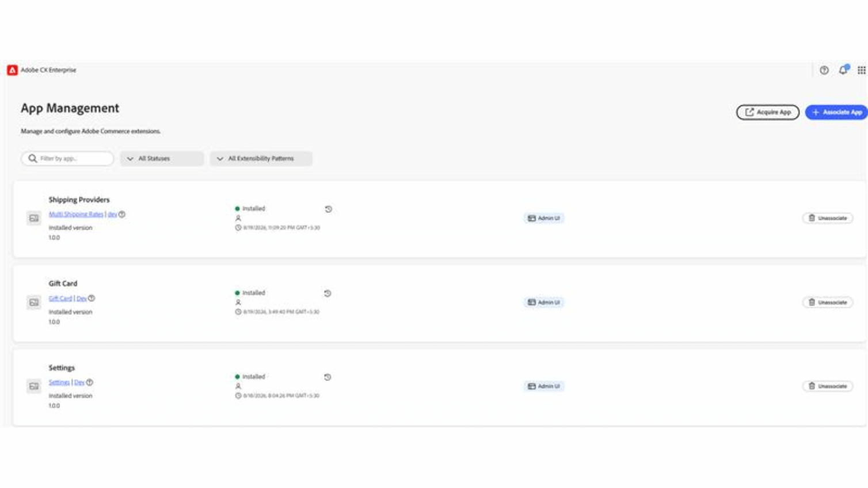Click the Admin UI tag on Settings
This screenshot has width=868, height=488.
pyautogui.click(x=544, y=386)
